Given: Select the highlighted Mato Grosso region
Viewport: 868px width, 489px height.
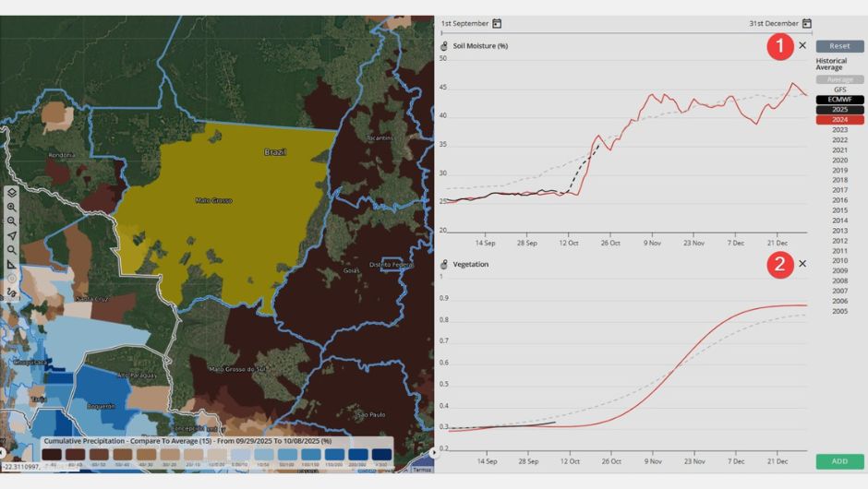Looking at the screenshot, I should (x=212, y=200).
